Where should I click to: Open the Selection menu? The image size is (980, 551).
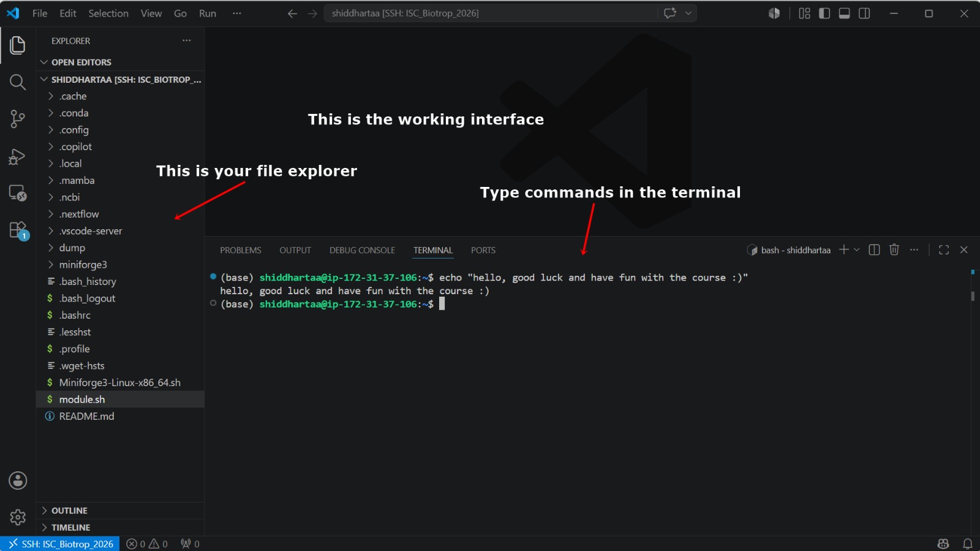108,13
